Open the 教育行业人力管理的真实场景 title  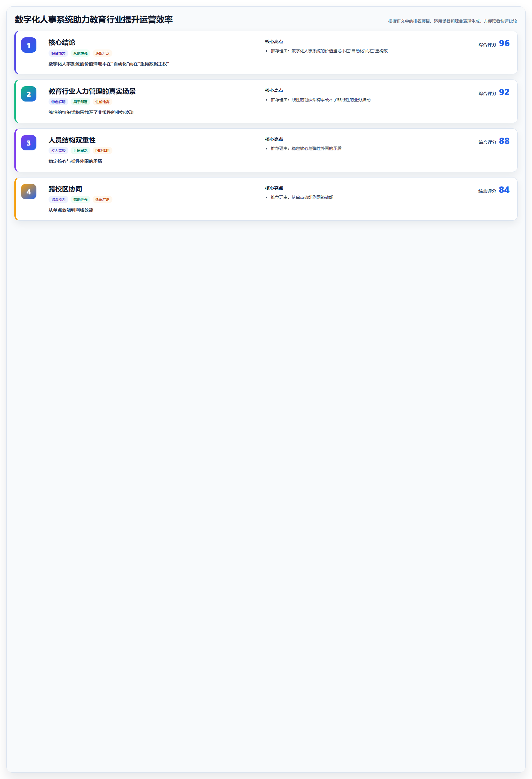(92, 92)
